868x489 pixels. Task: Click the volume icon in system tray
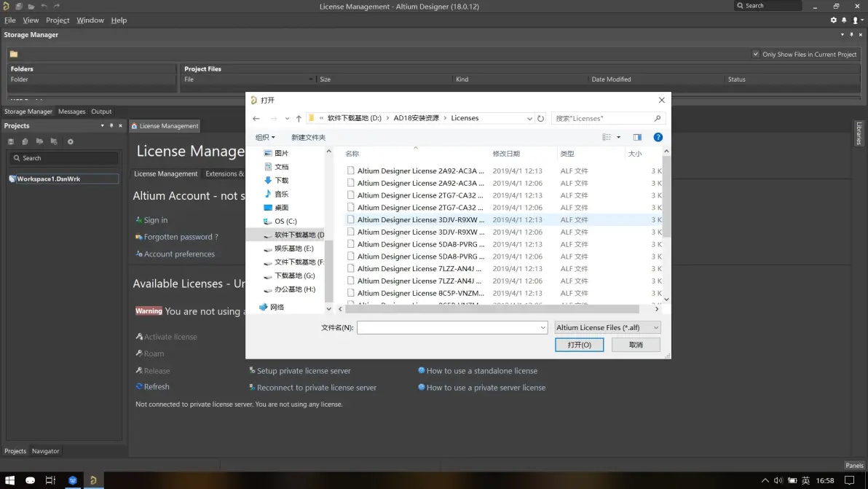[778, 480]
